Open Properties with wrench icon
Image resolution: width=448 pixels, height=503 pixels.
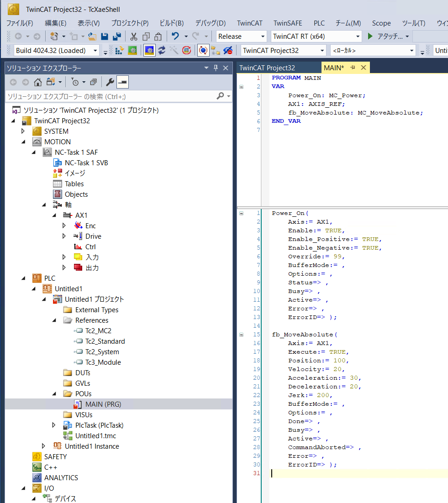click(110, 82)
